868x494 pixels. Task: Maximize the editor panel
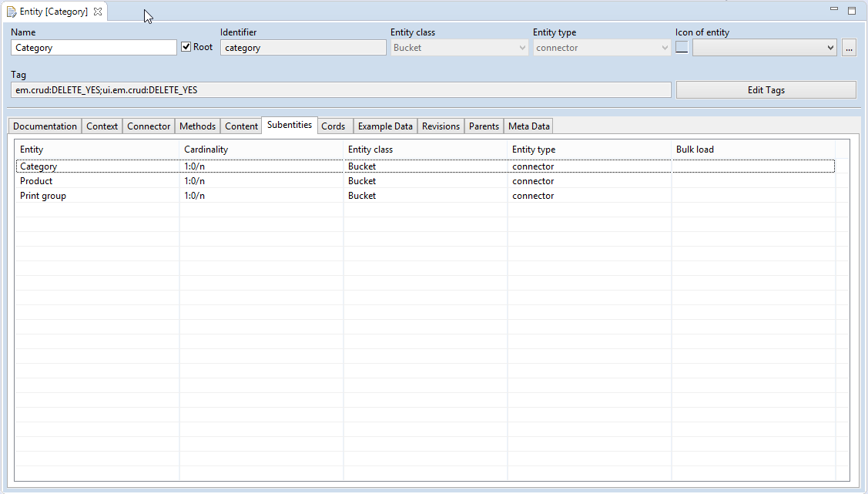click(x=852, y=11)
